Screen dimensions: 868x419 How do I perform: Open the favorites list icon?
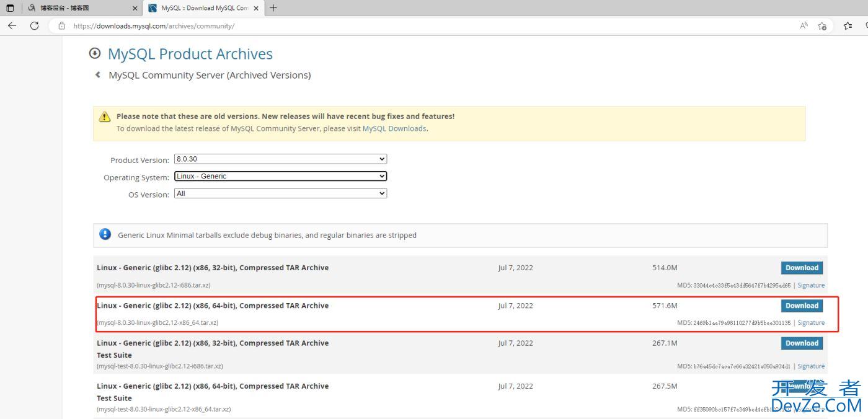tap(848, 25)
